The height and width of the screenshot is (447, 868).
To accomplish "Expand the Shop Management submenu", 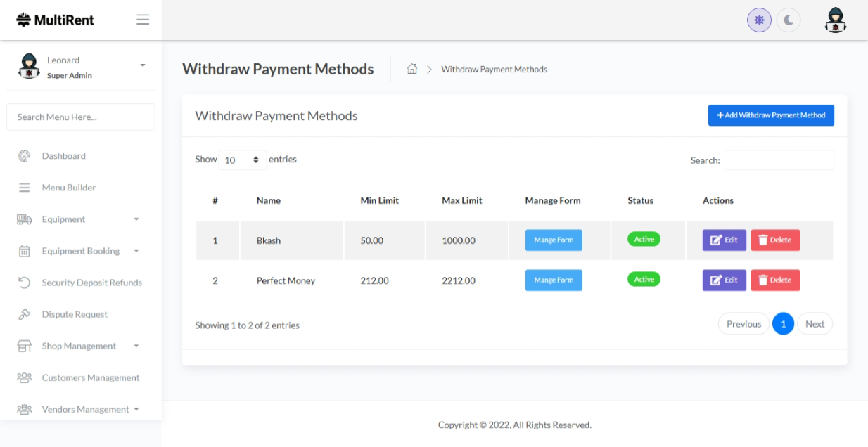I will click(136, 346).
